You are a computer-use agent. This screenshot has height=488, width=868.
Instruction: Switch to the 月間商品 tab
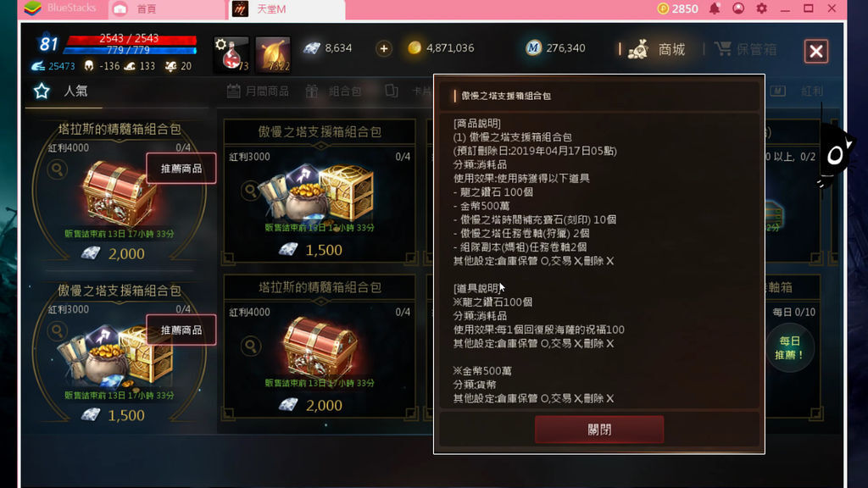click(x=258, y=91)
